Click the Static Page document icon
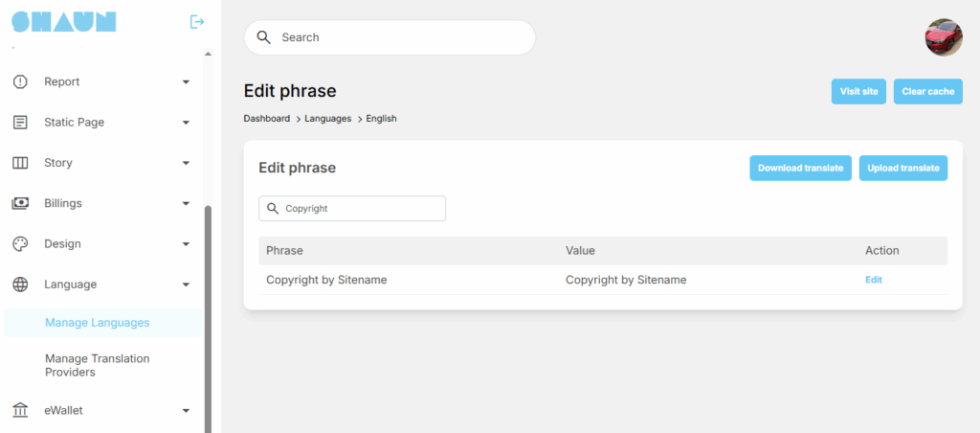Image resolution: width=980 pixels, height=433 pixels. click(x=20, y=123)
